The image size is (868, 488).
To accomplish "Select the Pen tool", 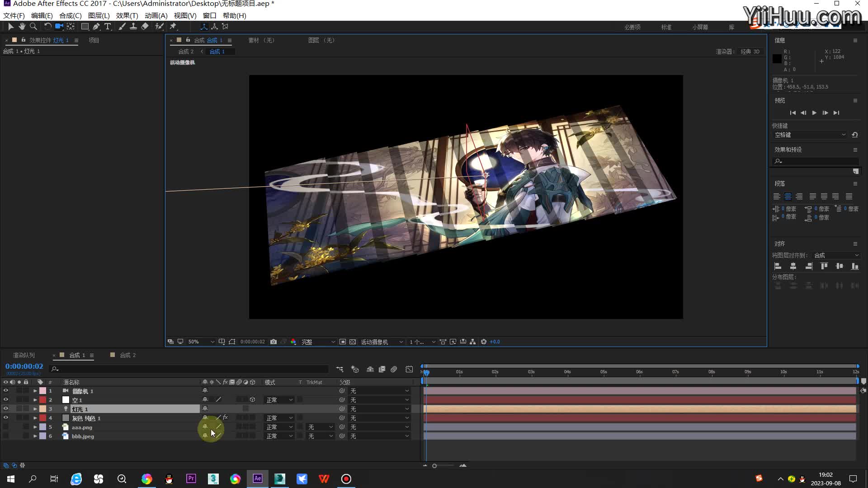I will pos(96,27).
